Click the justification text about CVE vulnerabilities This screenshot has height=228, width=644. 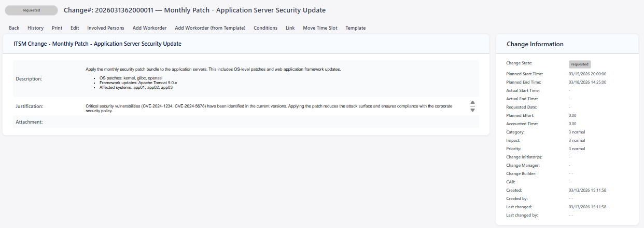pos(269,109)
